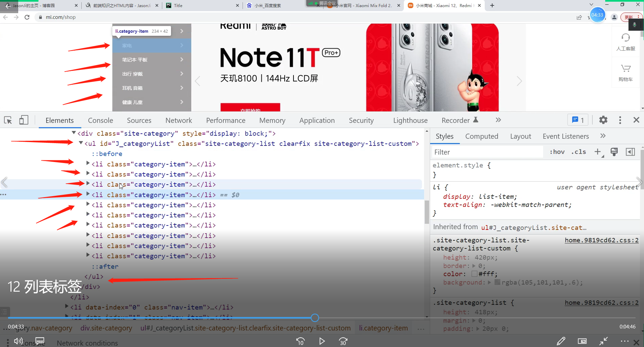Toggle the device toolbar in DevTools
This screenshot has height=347, width=644.
click(x=24, y=120)
